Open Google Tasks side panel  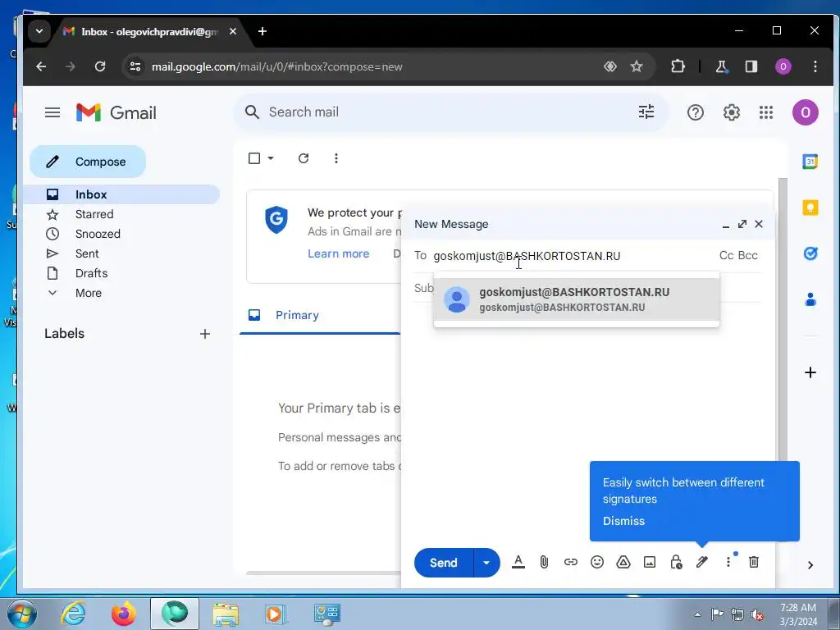[x=810, y=253]
